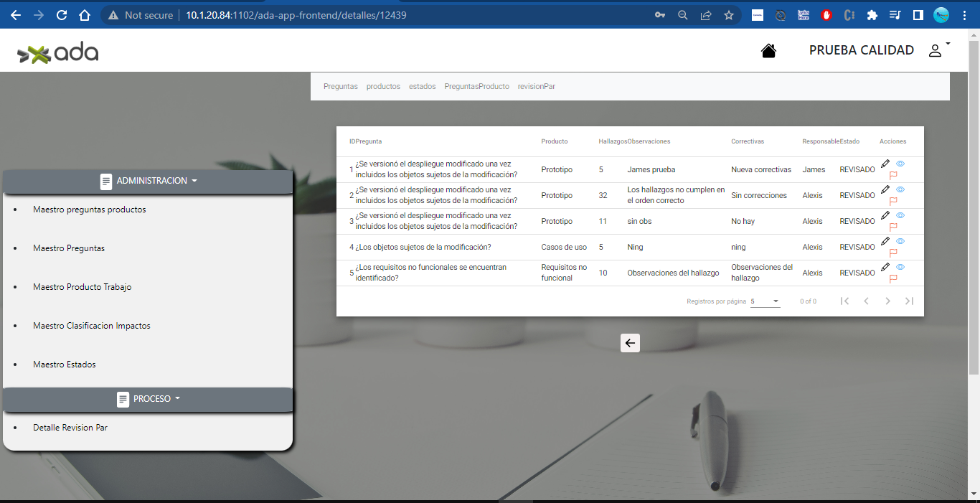Open Maestro Clasificacion Impactos link
Screen dimensions: 980x503
(x=92, y=326)
